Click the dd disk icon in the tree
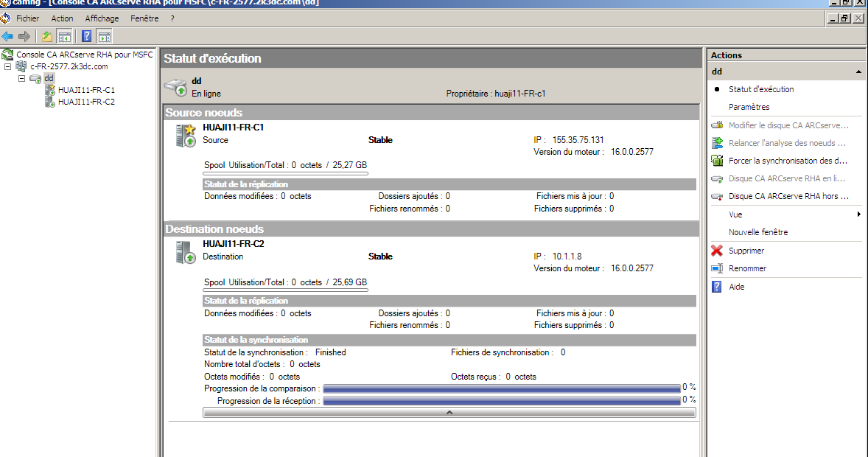 [35, 79]
